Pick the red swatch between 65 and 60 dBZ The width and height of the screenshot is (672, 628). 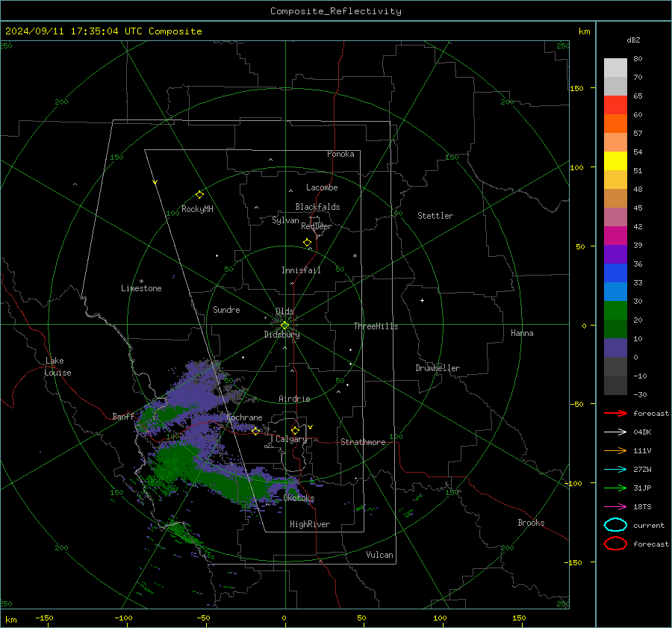pos(615,105)
